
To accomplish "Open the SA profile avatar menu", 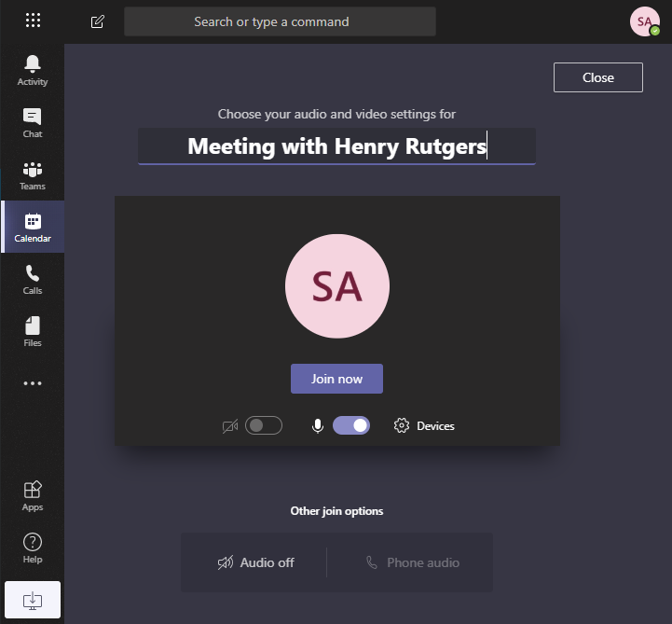I will pos(645,21).
